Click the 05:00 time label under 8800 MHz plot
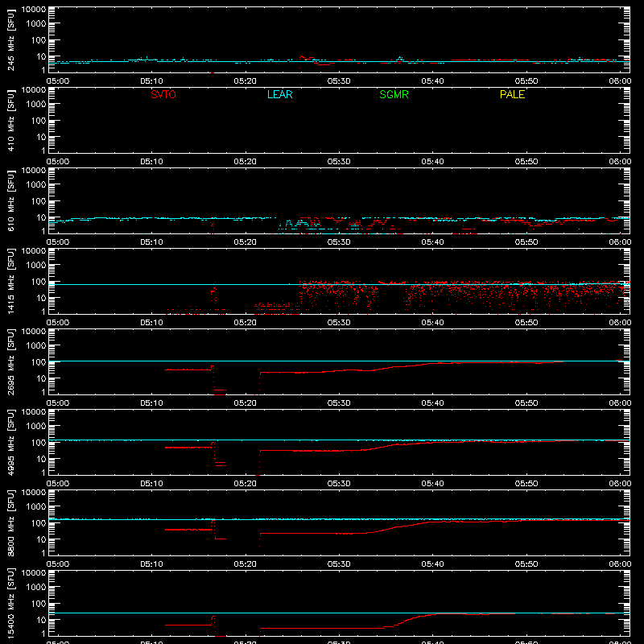The height and width of the screenshot is (644, 644). [58, 564]
